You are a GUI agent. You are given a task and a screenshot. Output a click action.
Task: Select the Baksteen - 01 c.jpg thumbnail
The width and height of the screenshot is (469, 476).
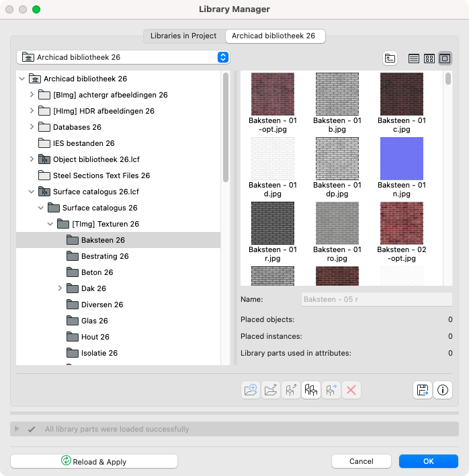point(402,94)
